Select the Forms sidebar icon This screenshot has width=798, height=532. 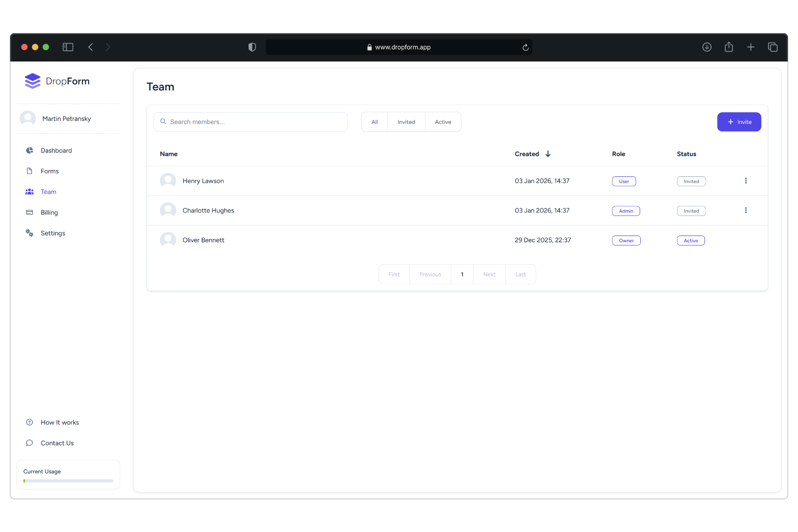click(30, 171)
